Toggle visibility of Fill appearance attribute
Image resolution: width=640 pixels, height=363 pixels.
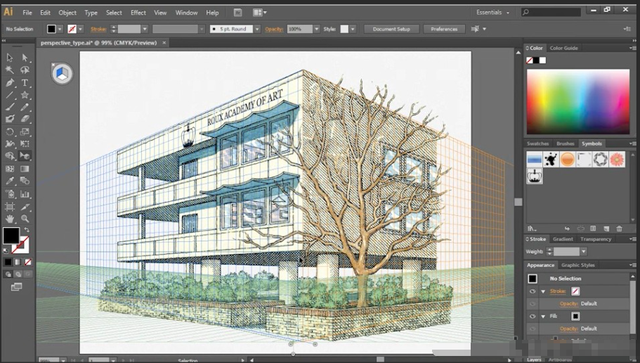tap(532, 316)
